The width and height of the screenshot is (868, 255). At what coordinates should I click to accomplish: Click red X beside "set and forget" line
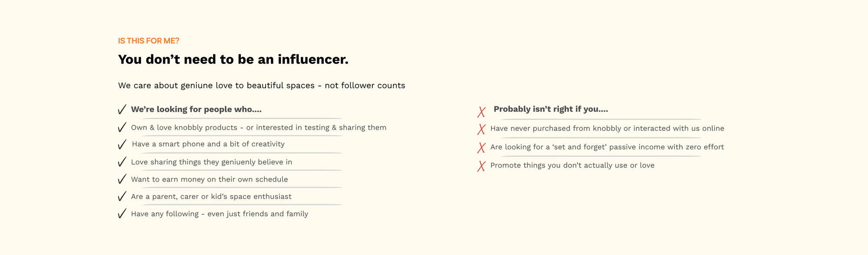tap(481, 148)
